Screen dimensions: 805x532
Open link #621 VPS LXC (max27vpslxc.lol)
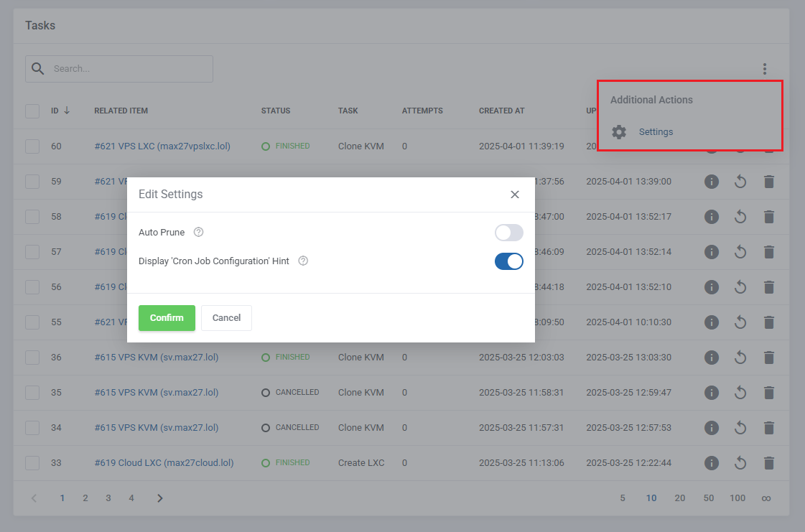(x=162, y=146)
